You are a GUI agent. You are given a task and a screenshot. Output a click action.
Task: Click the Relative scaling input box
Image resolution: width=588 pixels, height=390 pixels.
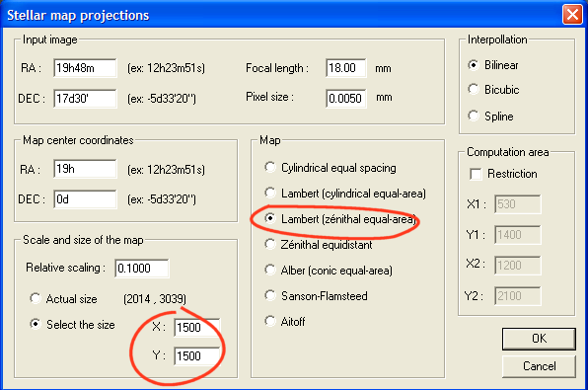(x=142, y=269)
